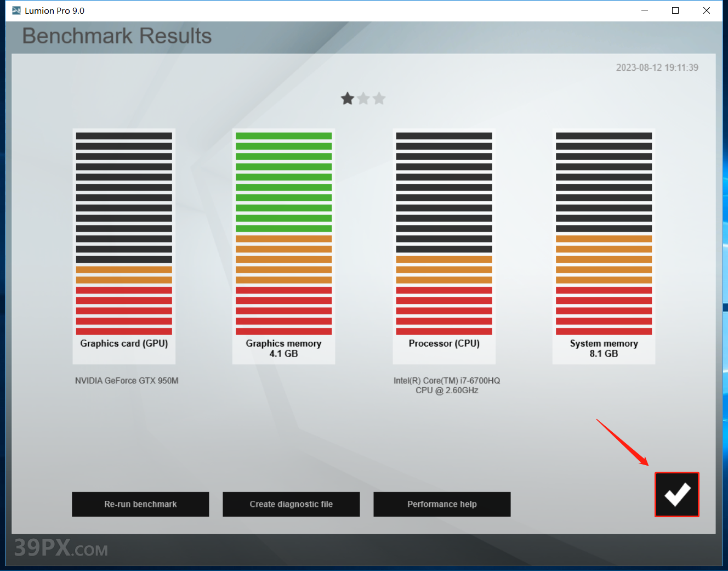
Task: Click the Benchmark Results heading
Action: pos(117,36)
